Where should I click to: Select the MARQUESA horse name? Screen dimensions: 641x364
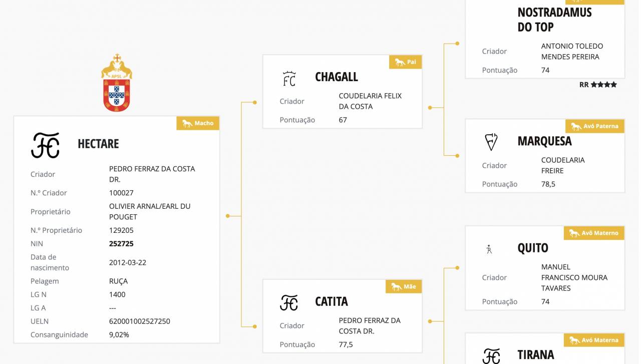pyautogui.click(x=544, y=141)
